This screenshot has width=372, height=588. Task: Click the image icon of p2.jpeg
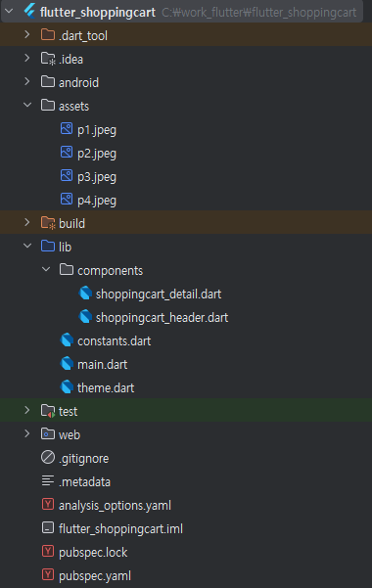[67, 153]
